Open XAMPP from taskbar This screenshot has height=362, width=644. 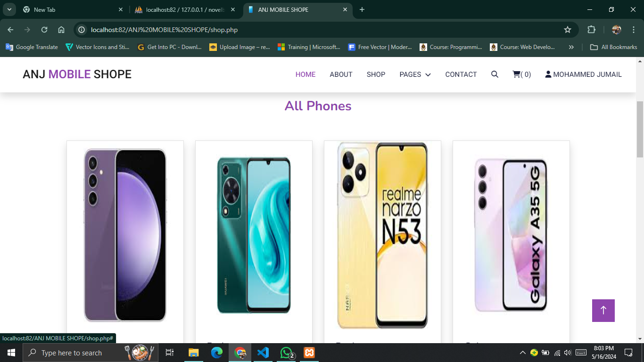click(x=309, y=353)
